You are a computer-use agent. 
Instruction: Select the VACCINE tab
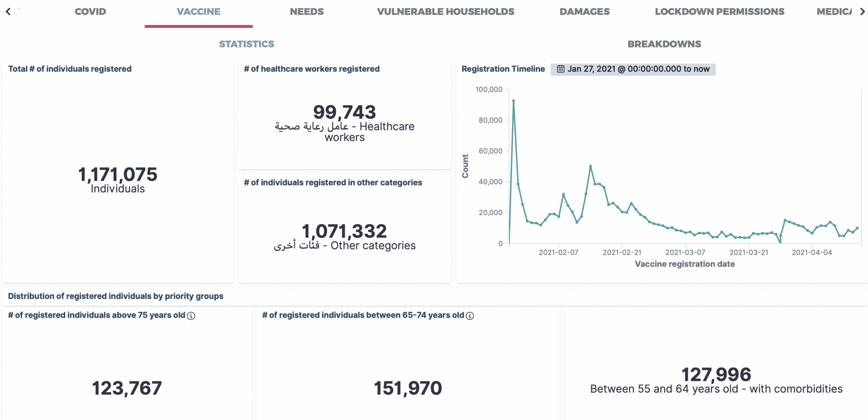198,12
